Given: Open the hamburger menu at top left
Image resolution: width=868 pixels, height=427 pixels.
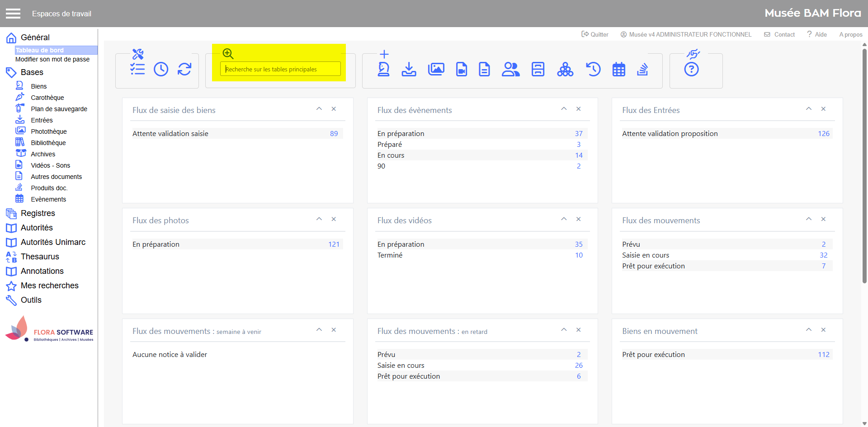Looking at the screenshot, I should (x=13, y=14).
